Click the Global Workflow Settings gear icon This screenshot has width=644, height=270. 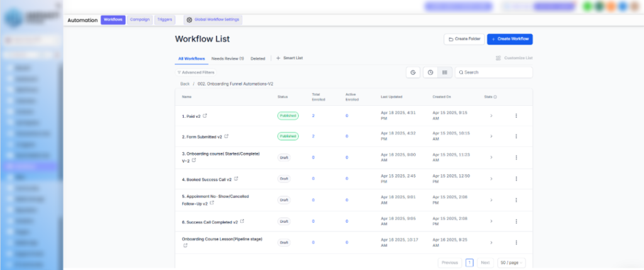point(189,20)
